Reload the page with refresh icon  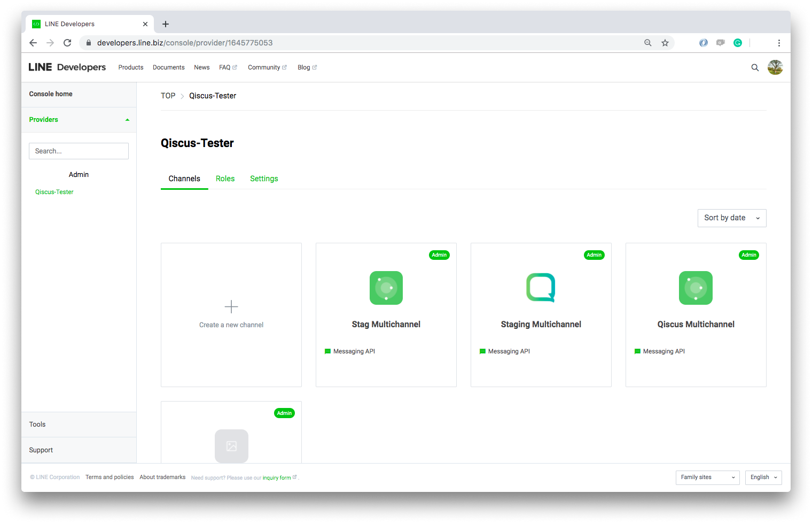pos(67,43)
